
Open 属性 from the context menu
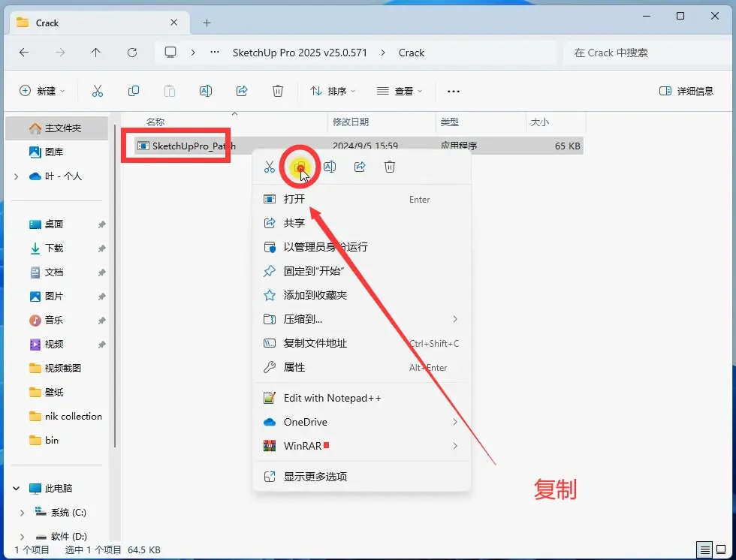point(361,367)
